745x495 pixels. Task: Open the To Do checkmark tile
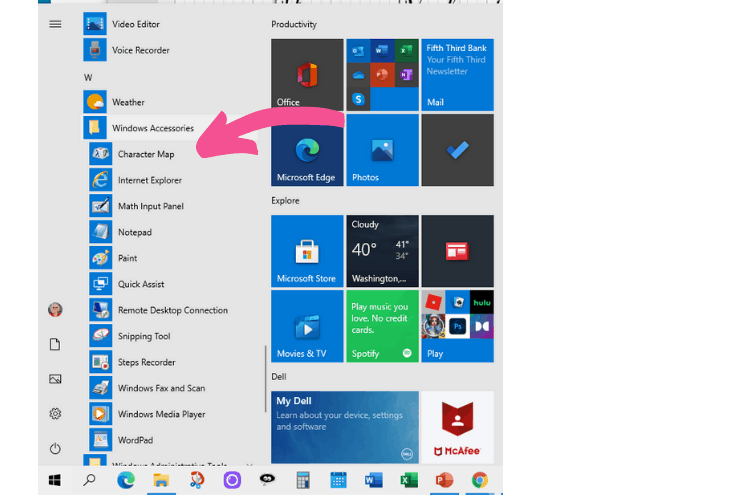tap(458, 150)
